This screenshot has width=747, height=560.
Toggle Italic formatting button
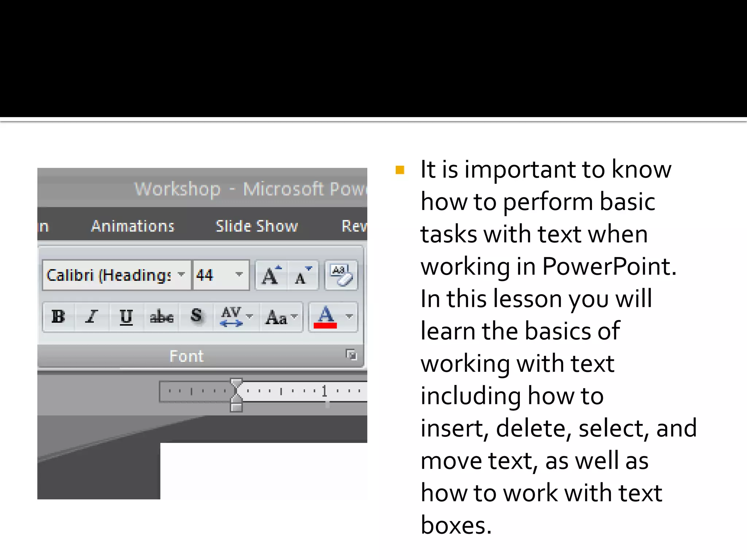point(92,316)
